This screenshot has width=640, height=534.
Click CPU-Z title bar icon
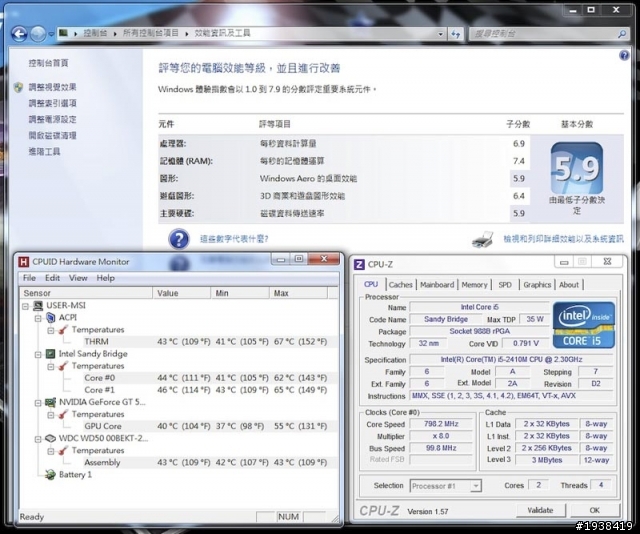[x=359, y=265]
